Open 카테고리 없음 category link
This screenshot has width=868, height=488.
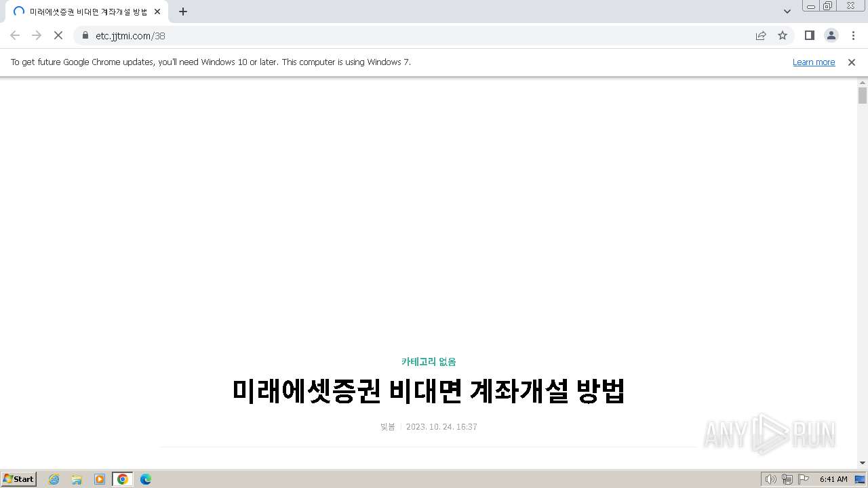429,362
